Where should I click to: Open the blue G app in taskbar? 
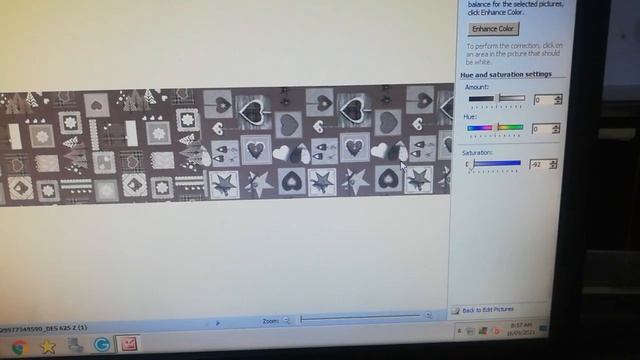point(102,344)
